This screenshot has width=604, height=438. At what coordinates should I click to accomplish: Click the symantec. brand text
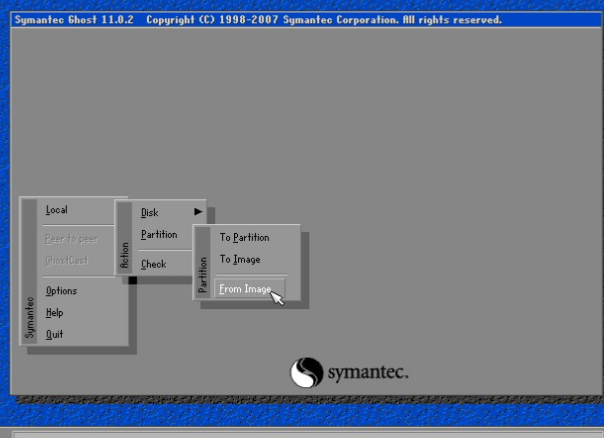tap(367, 373)
